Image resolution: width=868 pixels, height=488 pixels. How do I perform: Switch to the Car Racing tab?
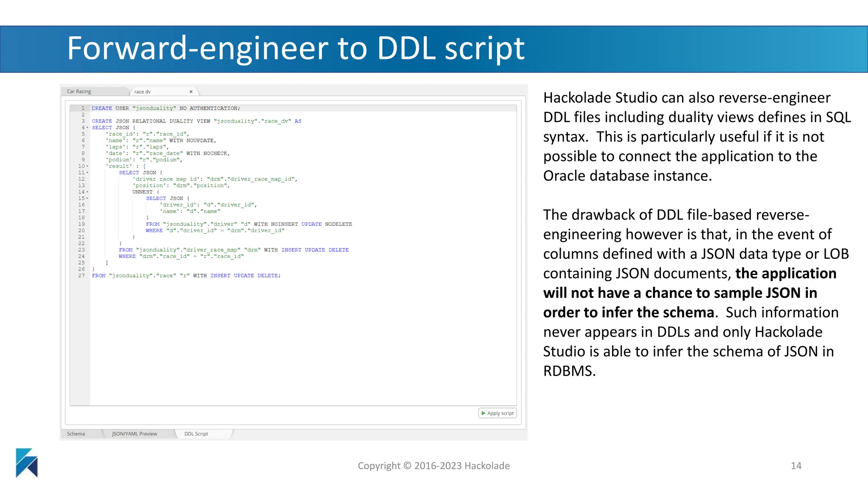point(79,91)
